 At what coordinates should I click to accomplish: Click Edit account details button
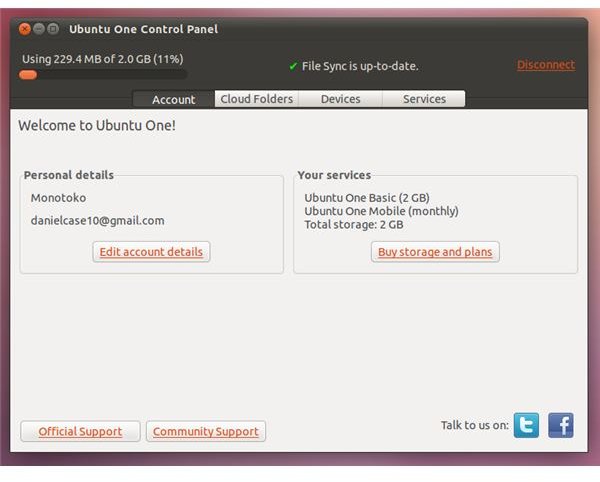[x=151, y=252]
